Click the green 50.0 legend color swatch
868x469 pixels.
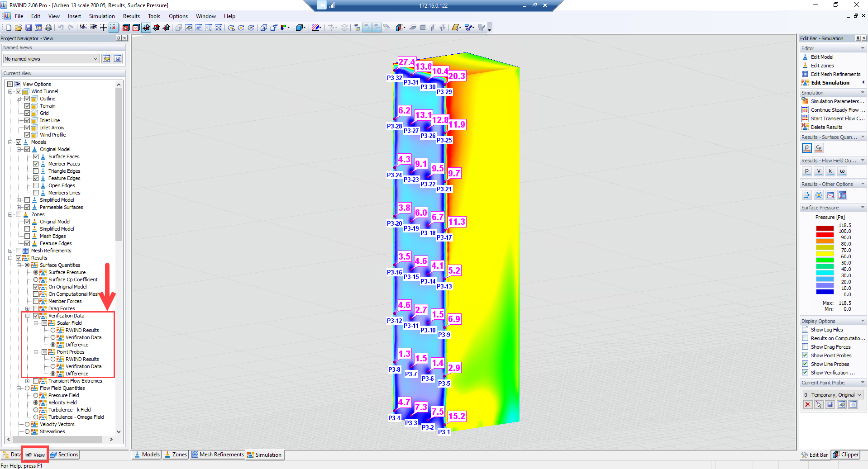tap(825, 260)
